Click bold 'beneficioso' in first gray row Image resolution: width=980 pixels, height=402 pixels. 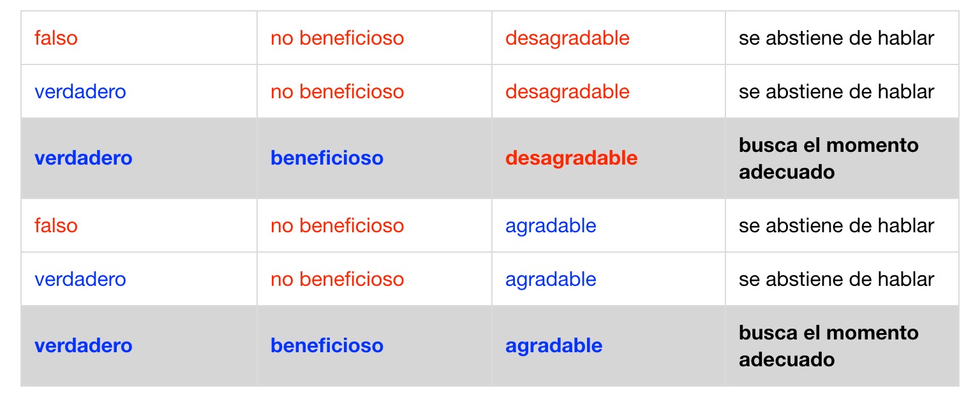(x=327, y=158)
